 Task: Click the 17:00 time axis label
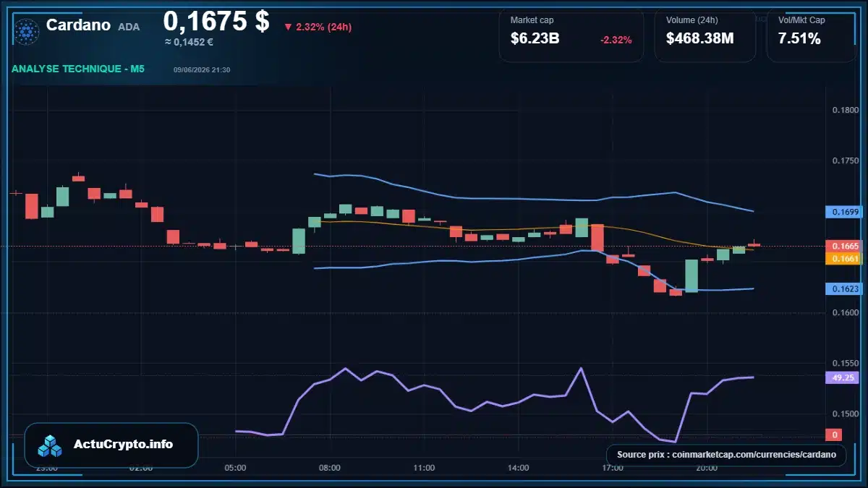(x=612, y=468)
